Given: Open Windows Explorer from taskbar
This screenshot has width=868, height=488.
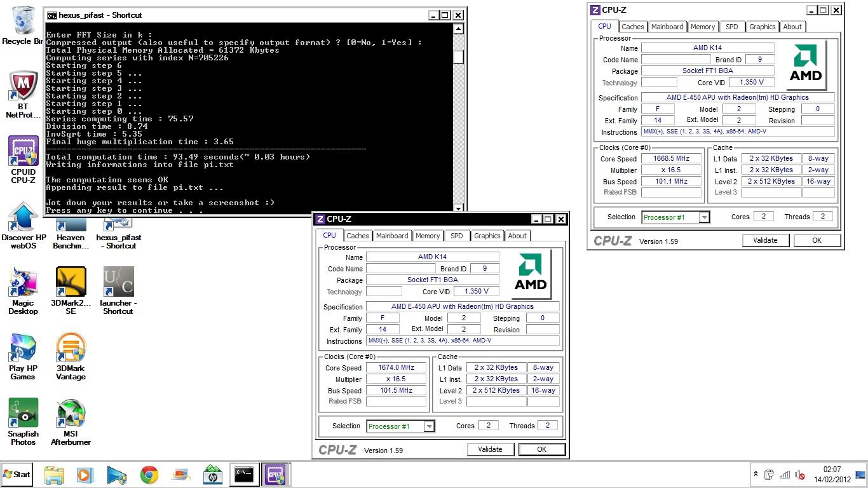Looking at the screenshot, I should [54, 475].
